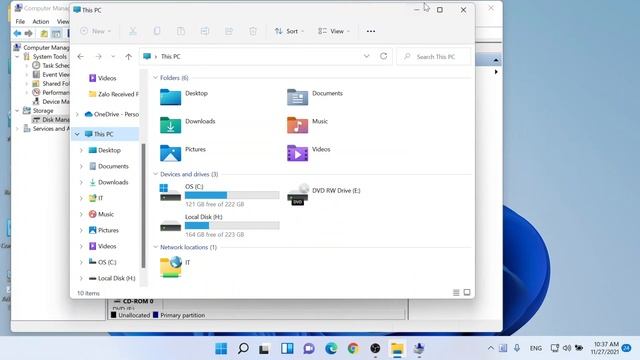
Task: Select the IT network location
Action: [175, 267]
